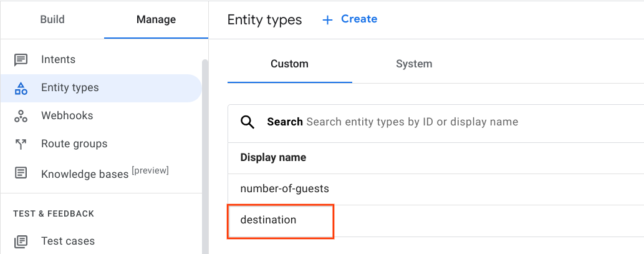Select the Manage tab
The image size is (644, 254).
click(x=156, y=19)
